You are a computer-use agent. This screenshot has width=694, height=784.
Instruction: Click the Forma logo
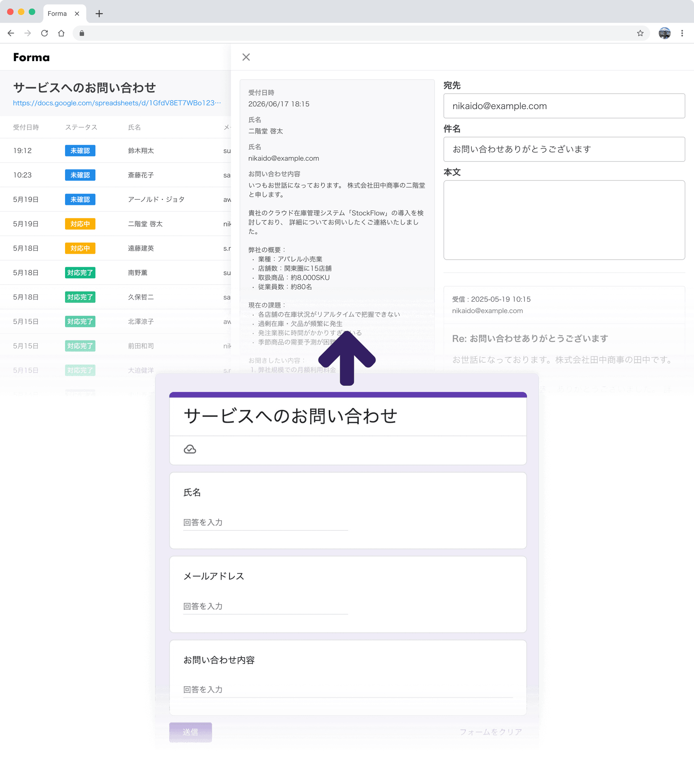31,57
